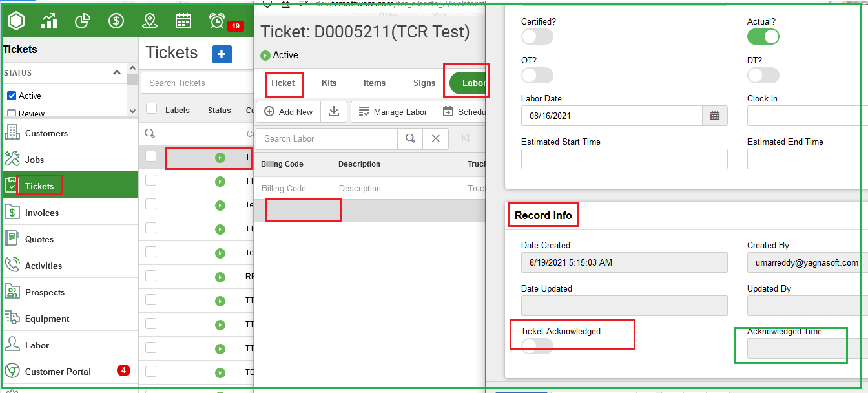Click the Estimated Start Time field
Viewport: 868px width, 393px height.
tap(625, 159)
